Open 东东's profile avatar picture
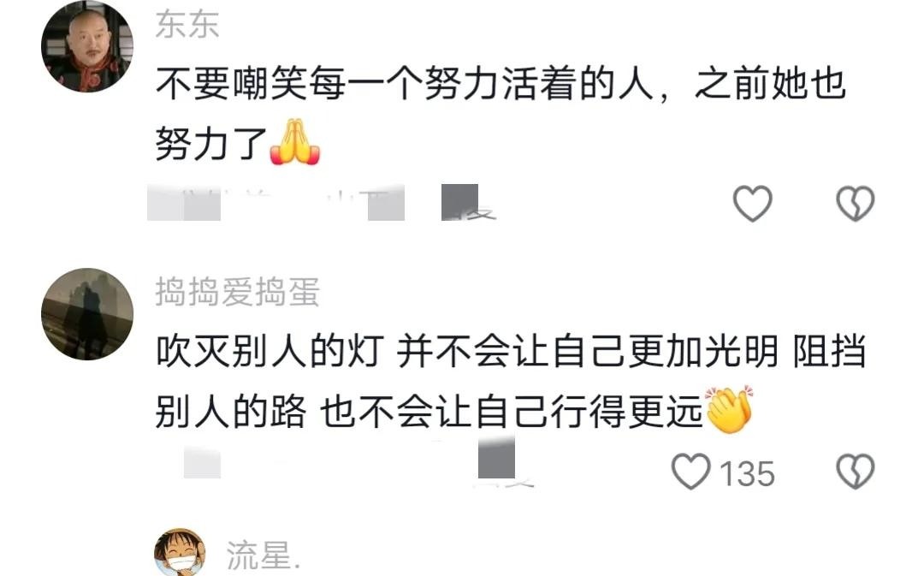This screenshot has height=576, width=924. [x=87, y=47]
